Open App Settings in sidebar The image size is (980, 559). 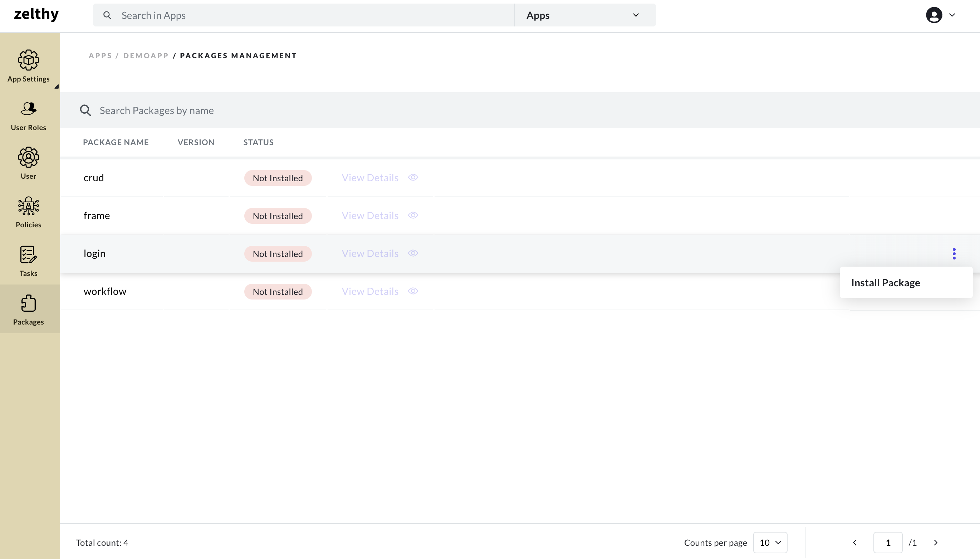(x=28, y=66)
